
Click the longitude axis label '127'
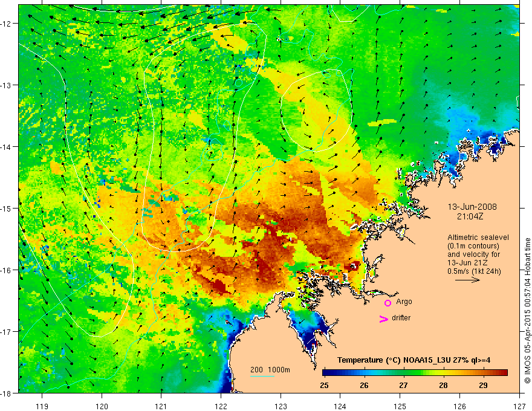pos(519,406)
